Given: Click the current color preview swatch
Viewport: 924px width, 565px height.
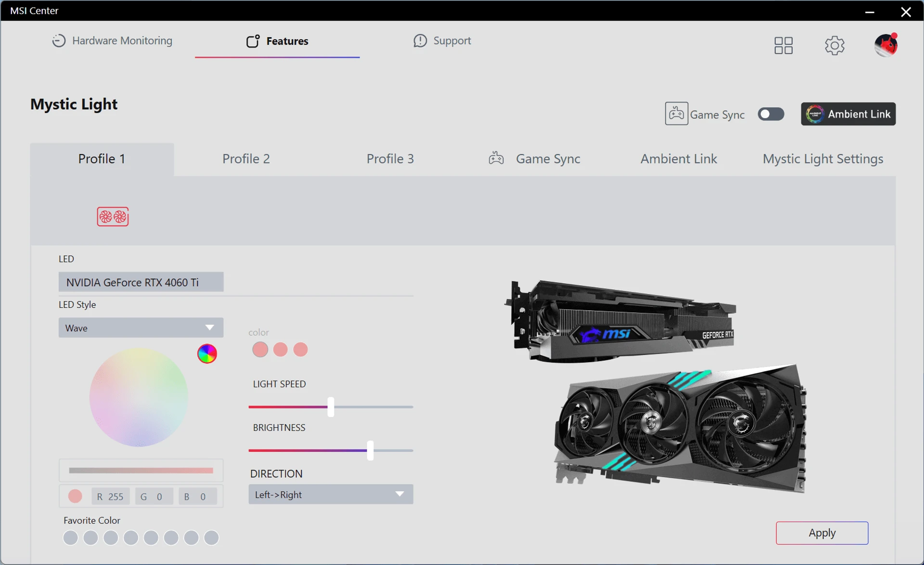Looking at the screenshot, I should (x=75, y=496).
